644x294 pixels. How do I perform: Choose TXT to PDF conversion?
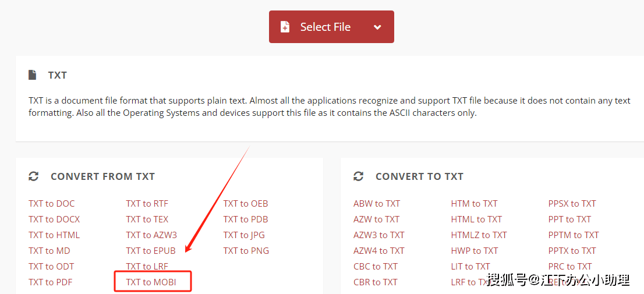point(51,282)
